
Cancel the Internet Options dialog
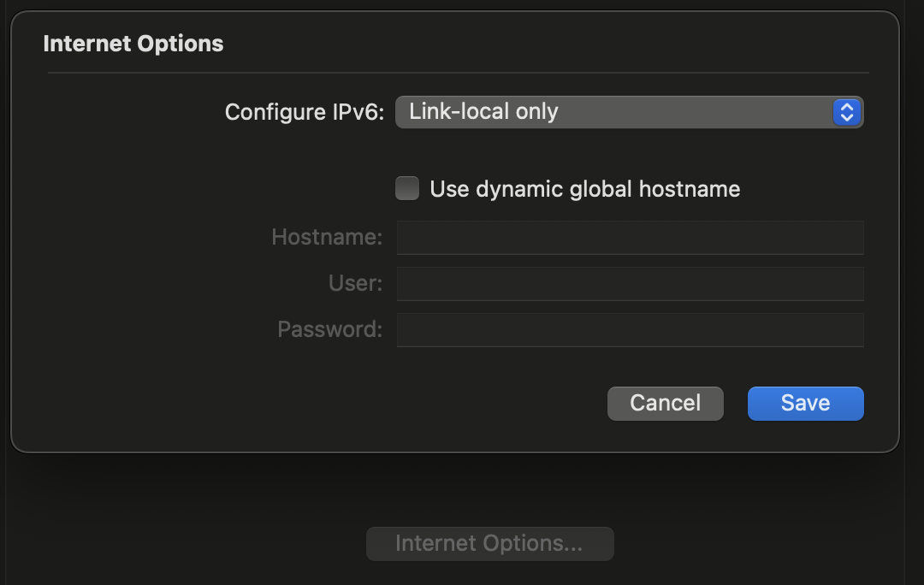point(666,404)
